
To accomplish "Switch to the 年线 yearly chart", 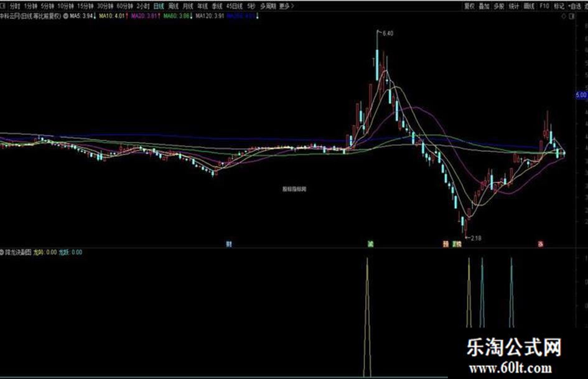I will (202, 6).
